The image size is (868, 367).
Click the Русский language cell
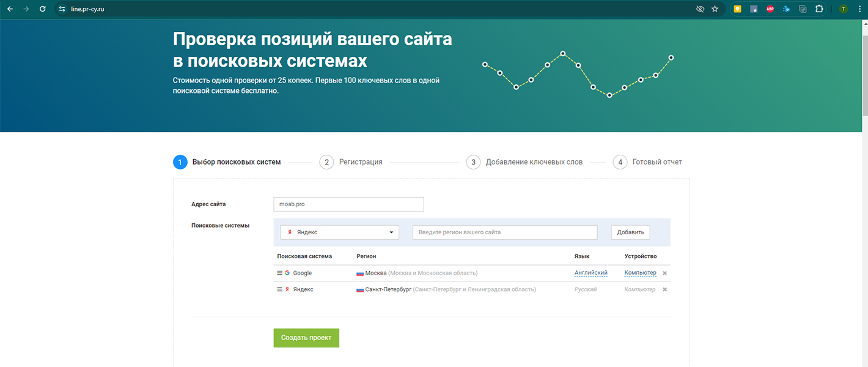[x=586, y=289]
